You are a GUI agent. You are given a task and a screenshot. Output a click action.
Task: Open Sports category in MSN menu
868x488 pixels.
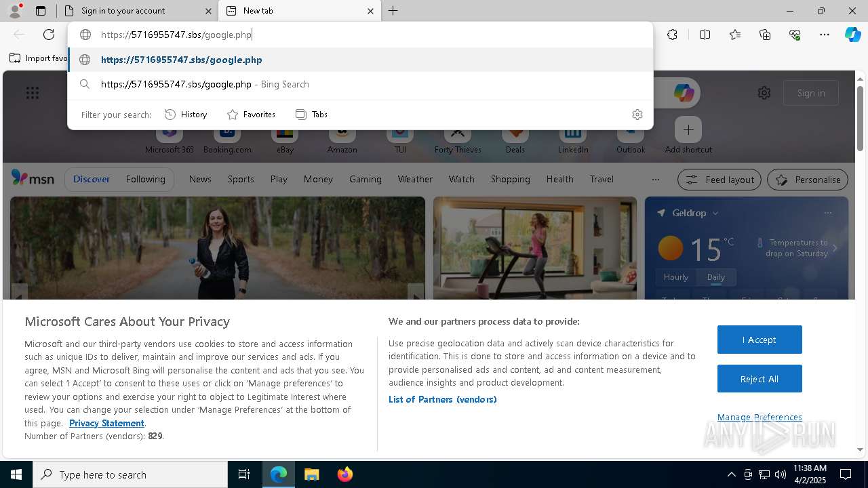tap(241, 179)
